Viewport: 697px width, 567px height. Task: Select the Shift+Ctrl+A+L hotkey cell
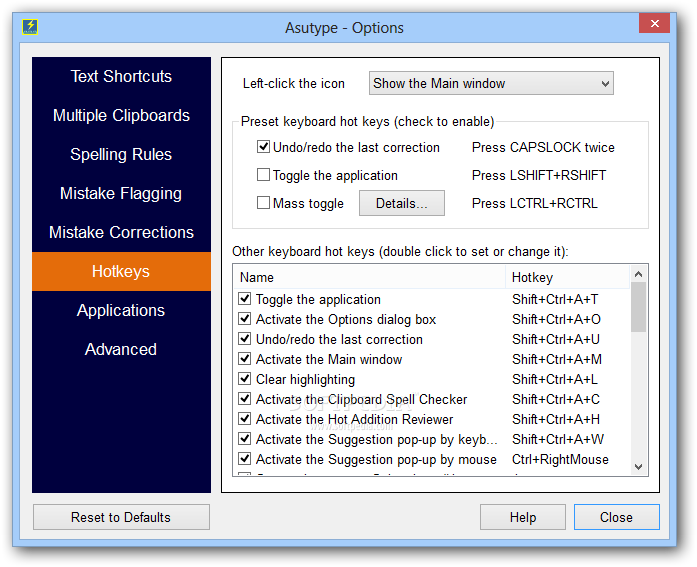[x=555, y=379]
